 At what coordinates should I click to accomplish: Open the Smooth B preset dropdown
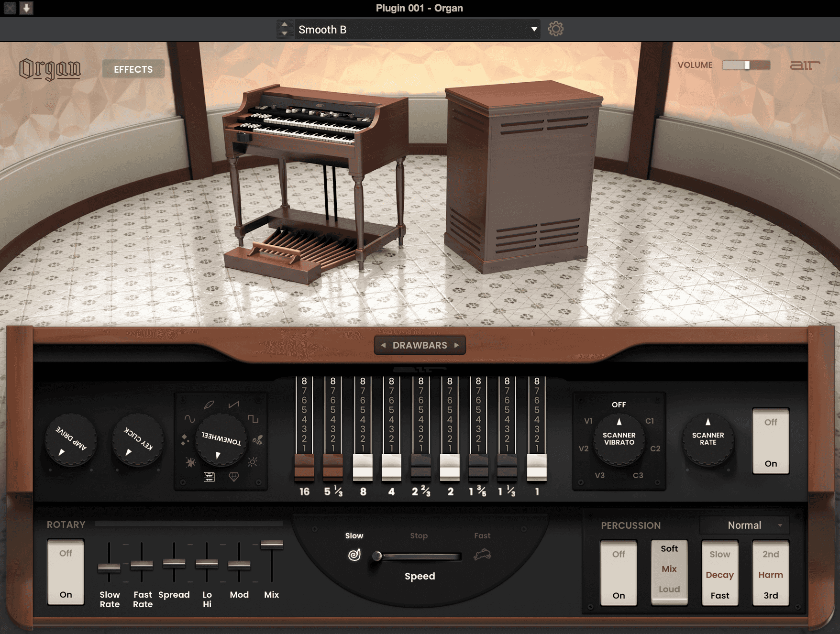[415, 29]
